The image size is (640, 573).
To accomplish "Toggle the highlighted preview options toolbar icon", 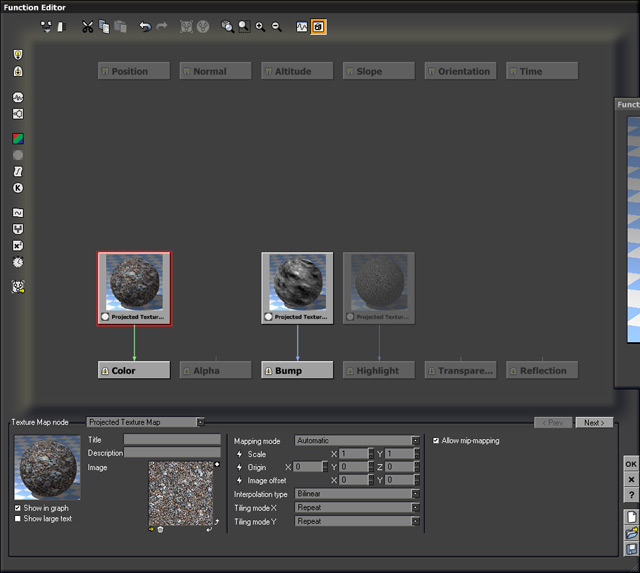I will pyautogui.click(x=318, y=27).
